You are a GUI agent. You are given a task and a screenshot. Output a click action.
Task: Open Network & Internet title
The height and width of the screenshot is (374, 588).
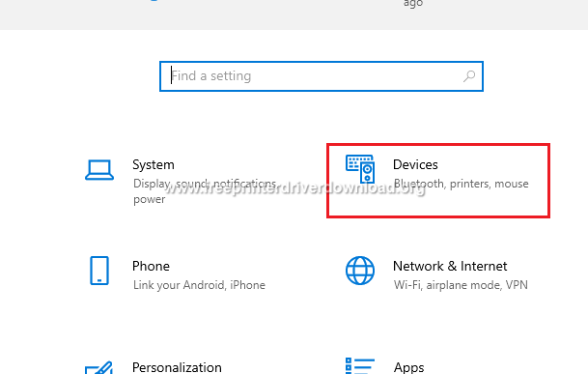tap(450, 266)
